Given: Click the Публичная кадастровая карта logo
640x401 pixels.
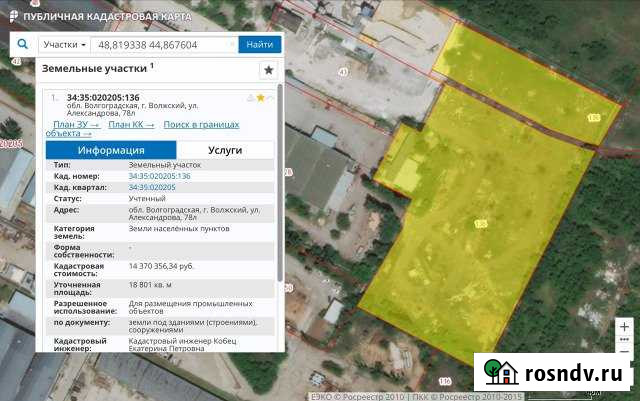Looking at the screenshot, I should click(x=90, y=16).
